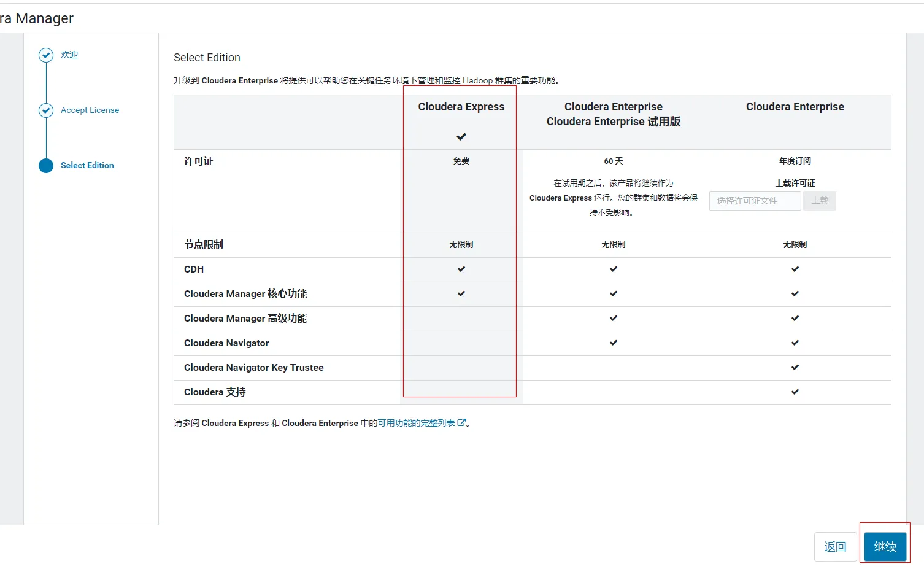Go to the Accept License wizard step
This screenshot has height=569, width=924.
click(x=90, y=110)
